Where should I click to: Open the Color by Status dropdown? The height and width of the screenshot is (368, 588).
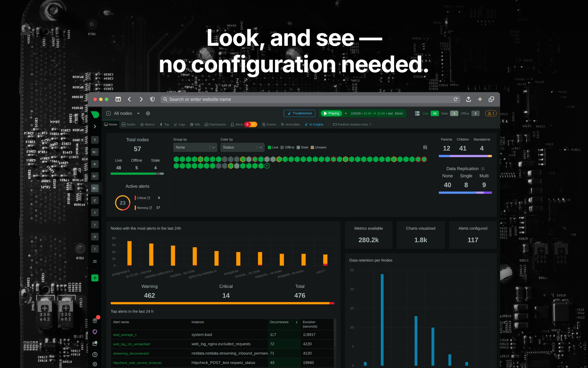(243, 147)
